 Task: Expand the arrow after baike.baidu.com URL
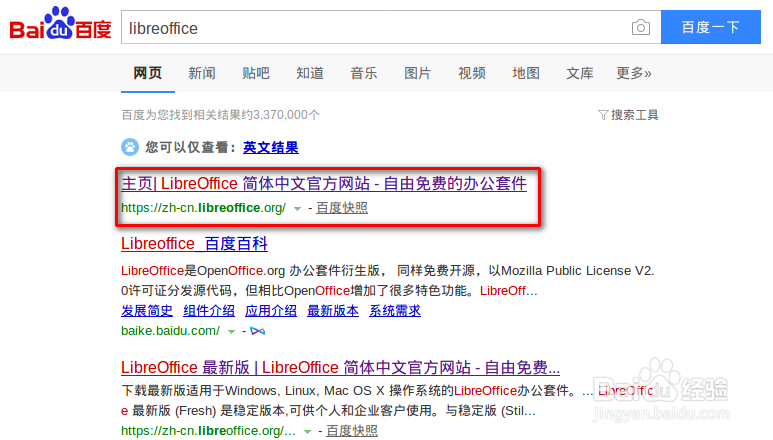coord(231,332)
